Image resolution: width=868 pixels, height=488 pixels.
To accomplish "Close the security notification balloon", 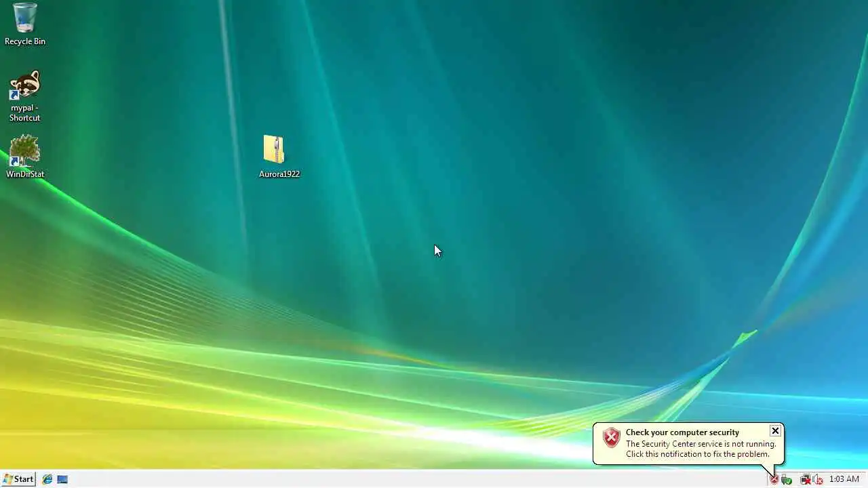I will [775, 431].
